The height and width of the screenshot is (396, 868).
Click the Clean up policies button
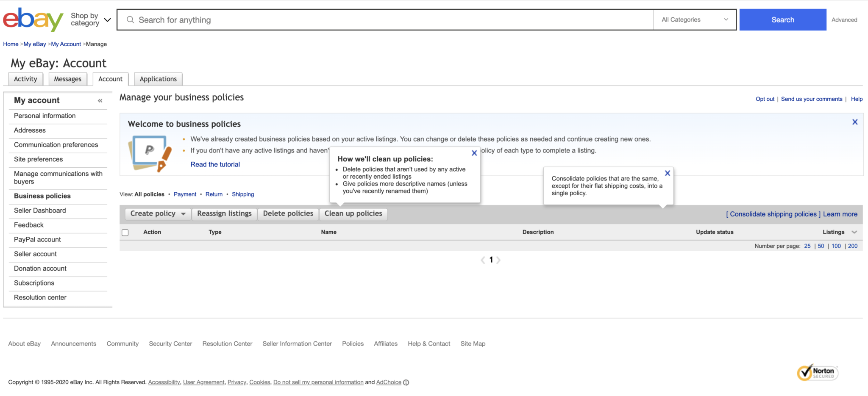[x=353, y=214]
